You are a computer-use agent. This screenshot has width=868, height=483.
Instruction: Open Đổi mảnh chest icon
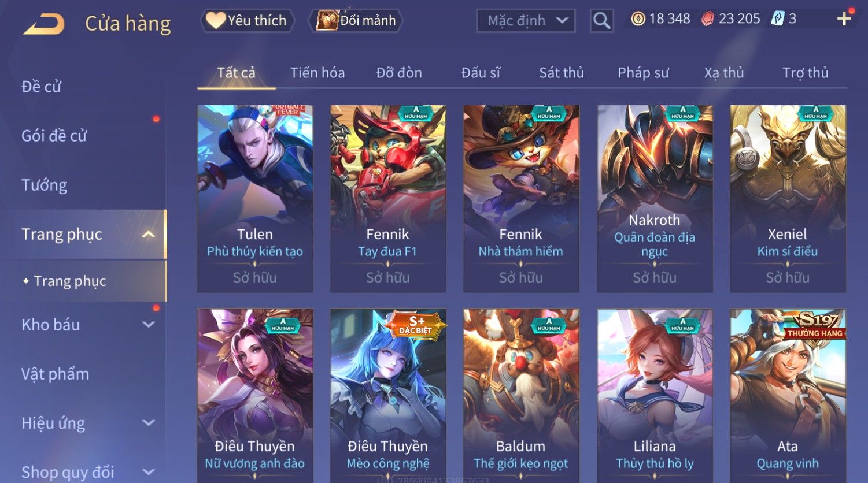tap(327, 21)
